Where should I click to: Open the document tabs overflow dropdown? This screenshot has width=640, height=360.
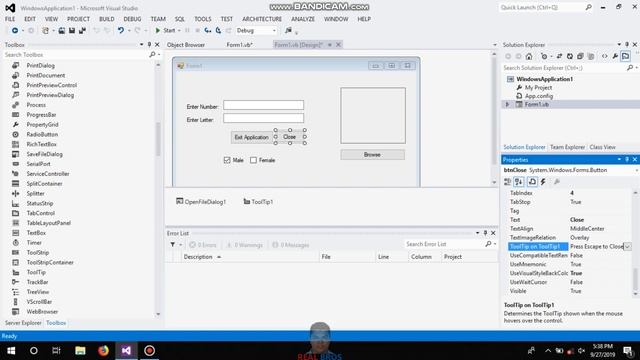click(x=495, y=44)
